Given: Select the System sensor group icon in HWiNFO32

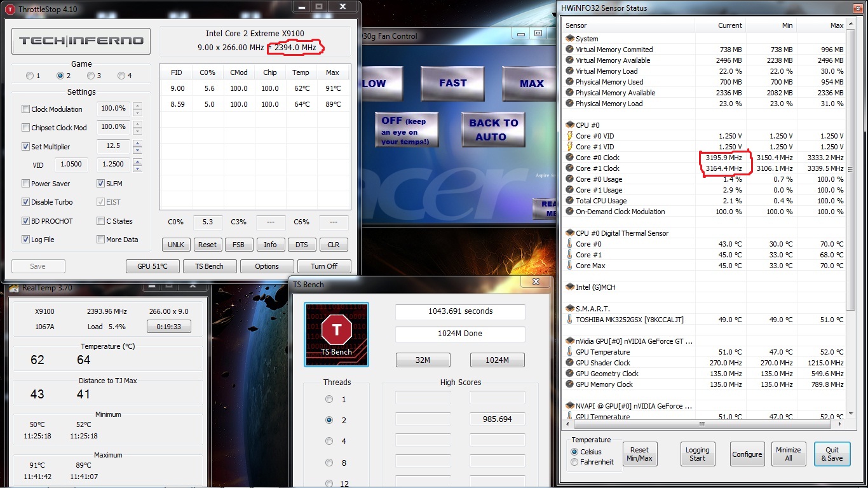Looking at the screenshot, I should [570, 39].
